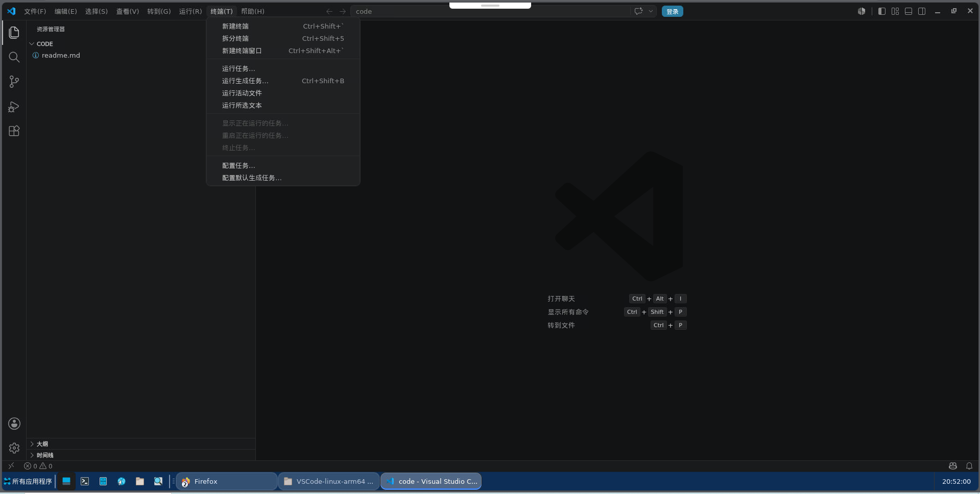This screenshot has height=494, width=980.
Task: Select 运行活动文件 menu entry
Action: [283, 93]
